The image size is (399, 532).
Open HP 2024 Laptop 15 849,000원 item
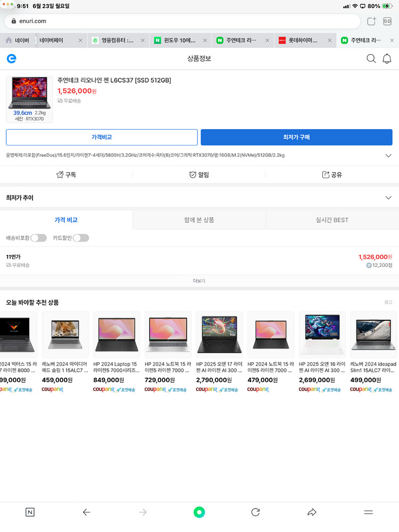(117, 352)
